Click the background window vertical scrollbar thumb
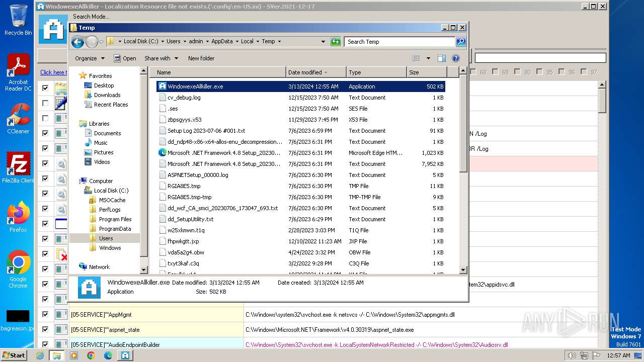This screenshot has width=644, height=362. click(x=602, y=101)
